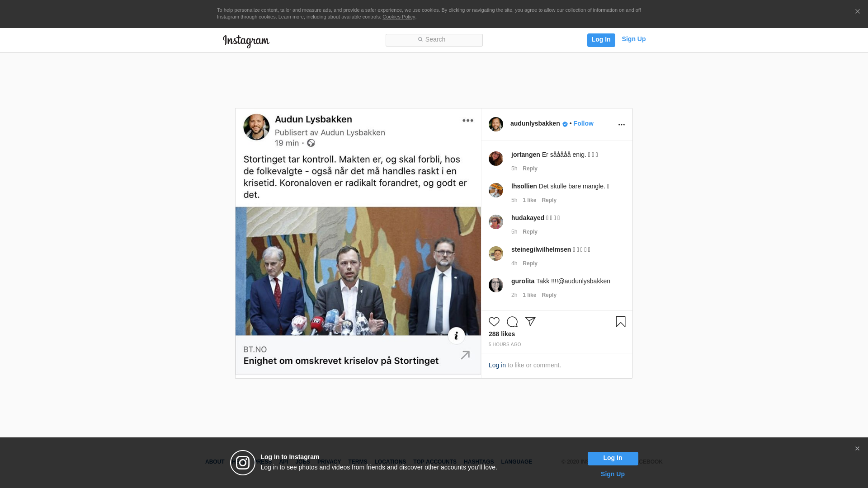
Task: Open @audunlysbakken mention in gurolita comment
Action: tap(584, 282)
